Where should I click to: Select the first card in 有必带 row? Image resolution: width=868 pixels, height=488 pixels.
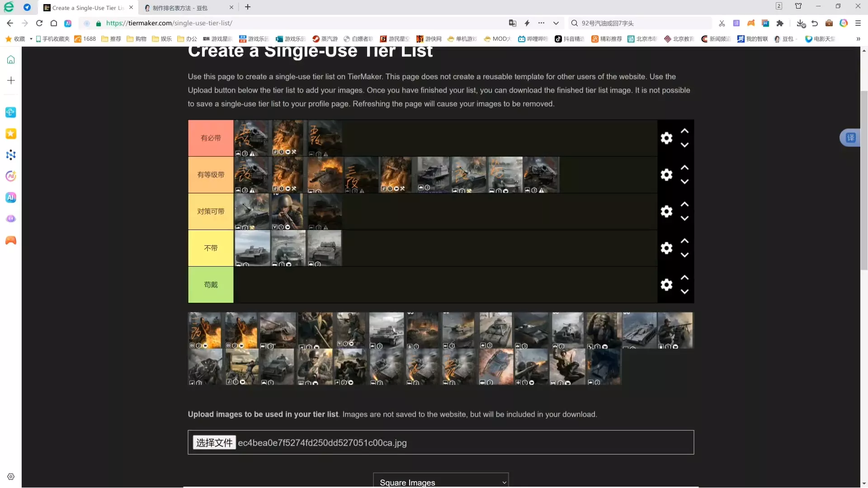pos(252,138)
